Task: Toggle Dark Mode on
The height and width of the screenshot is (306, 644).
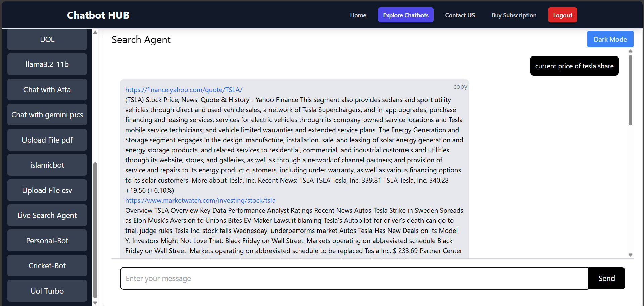Action: coord(610,39)
